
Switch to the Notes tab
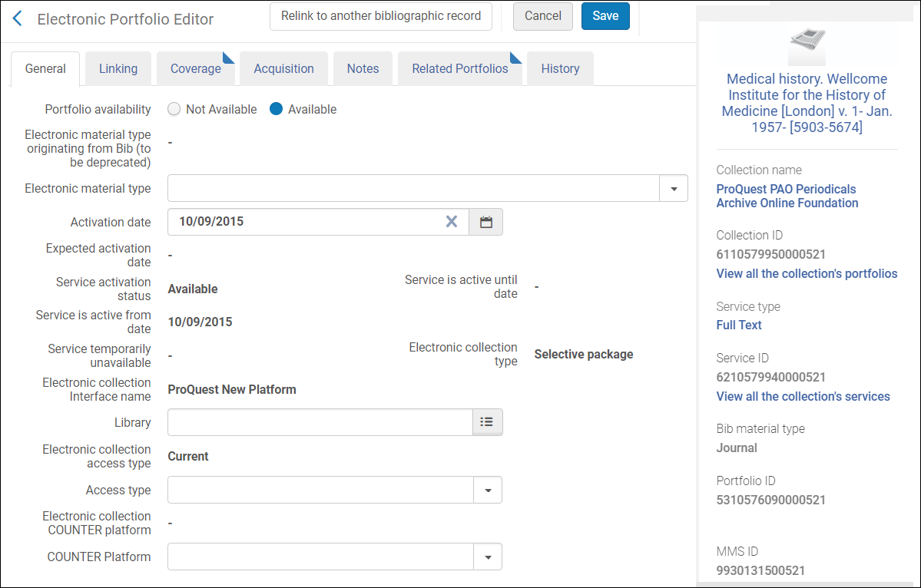[x=363, y=68]
